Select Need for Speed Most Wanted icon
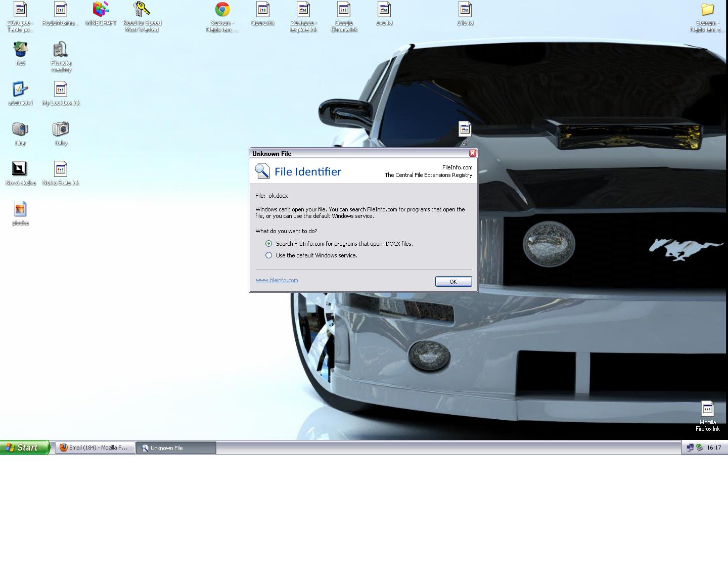Screen dimensions: 728x578 tap(142, 10)
